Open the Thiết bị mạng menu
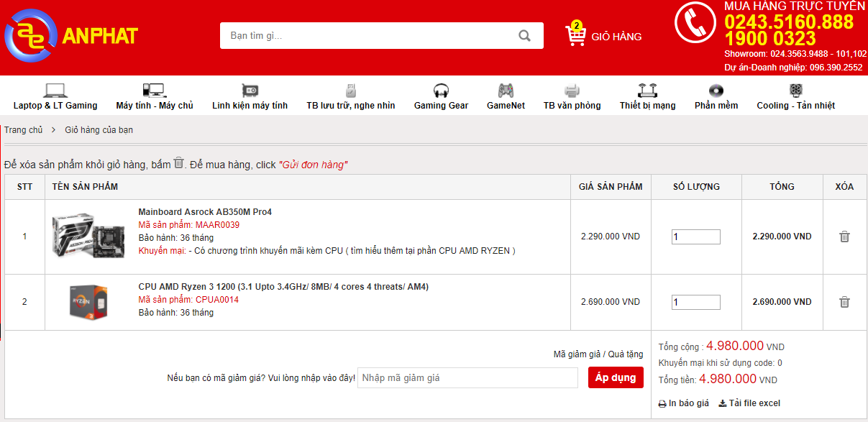Viewport: 868px width, 422px height. point(648,106)
